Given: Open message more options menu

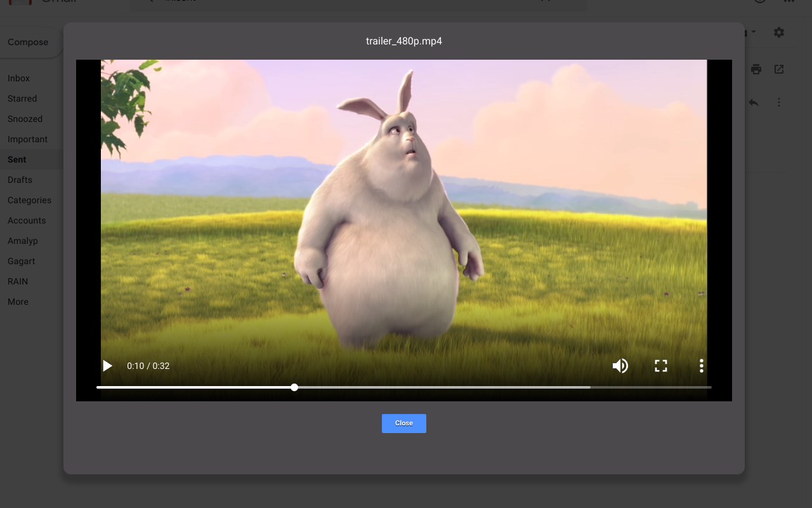Looking at the screenshot, I should pyautogui.click(x=779, y=102).
